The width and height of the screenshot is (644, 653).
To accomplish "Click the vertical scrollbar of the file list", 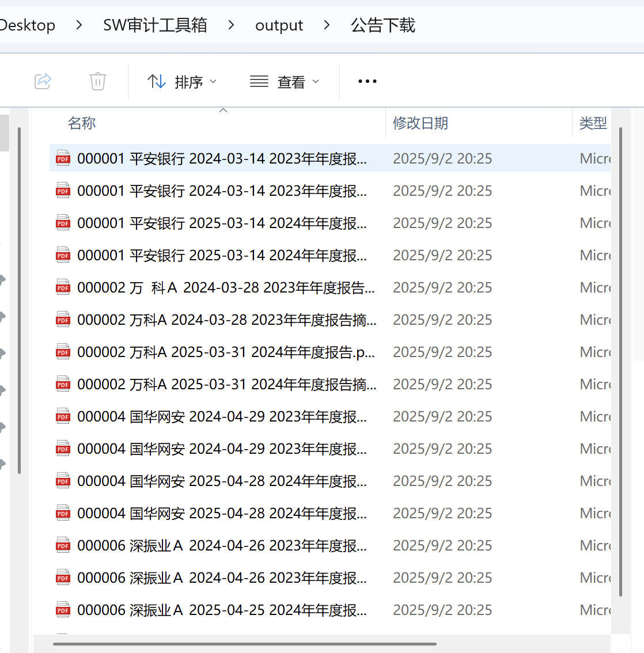I will (621, 362).
